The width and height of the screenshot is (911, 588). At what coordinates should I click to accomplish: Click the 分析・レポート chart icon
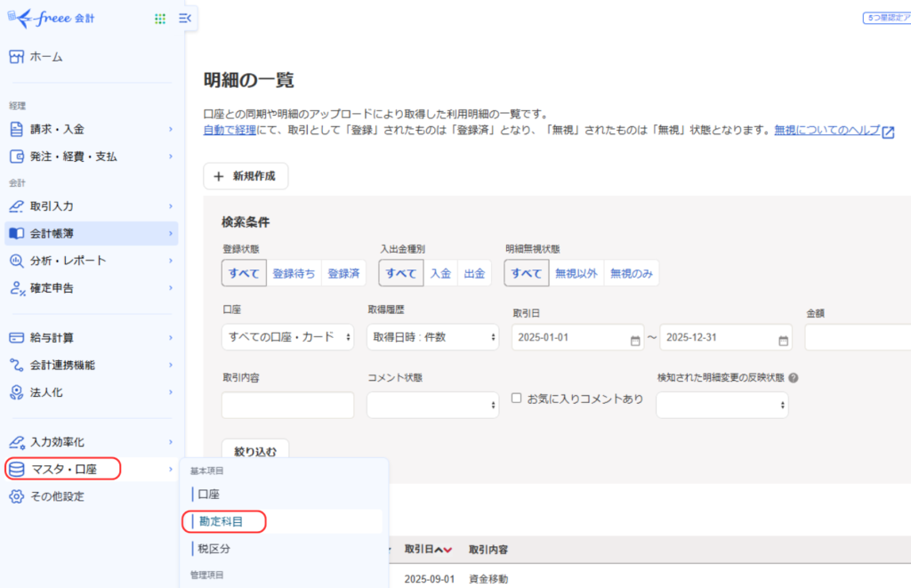point(16,261)
